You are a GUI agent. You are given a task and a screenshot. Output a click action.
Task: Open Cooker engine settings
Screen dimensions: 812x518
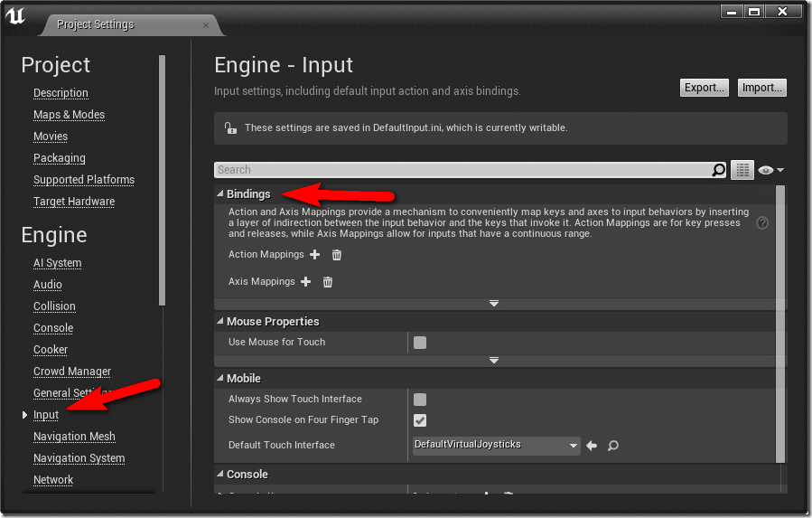click(51, 350)
